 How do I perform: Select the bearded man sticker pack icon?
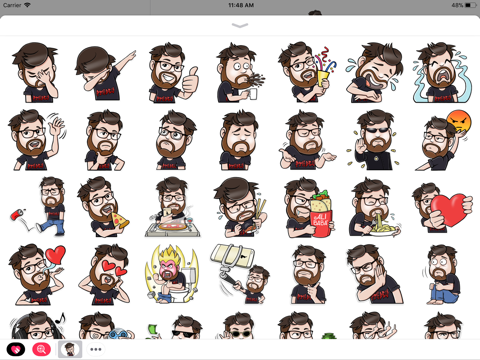click(70, 349)
